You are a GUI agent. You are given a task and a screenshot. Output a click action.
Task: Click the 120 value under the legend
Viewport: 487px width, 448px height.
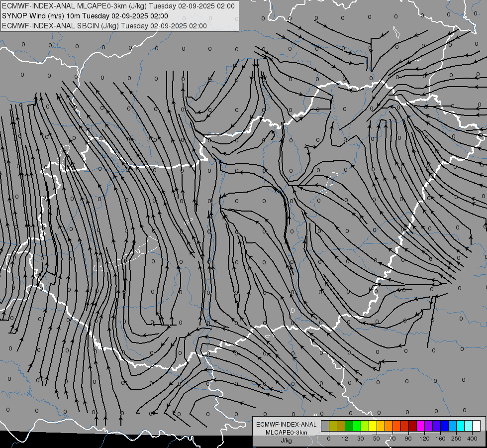[425, 439]
